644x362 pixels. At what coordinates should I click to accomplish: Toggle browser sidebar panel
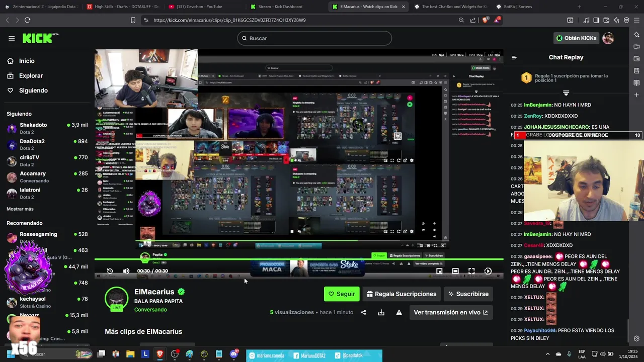(x=596, y=20)
